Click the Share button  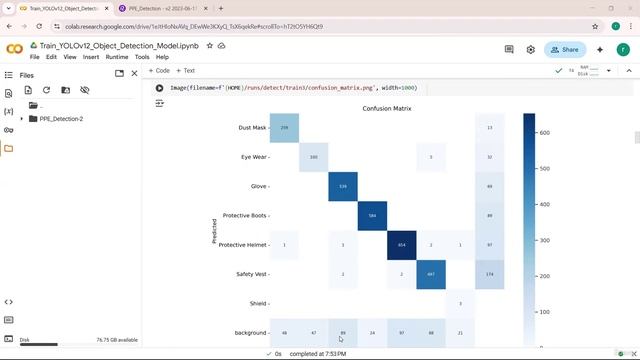point(565,49)
